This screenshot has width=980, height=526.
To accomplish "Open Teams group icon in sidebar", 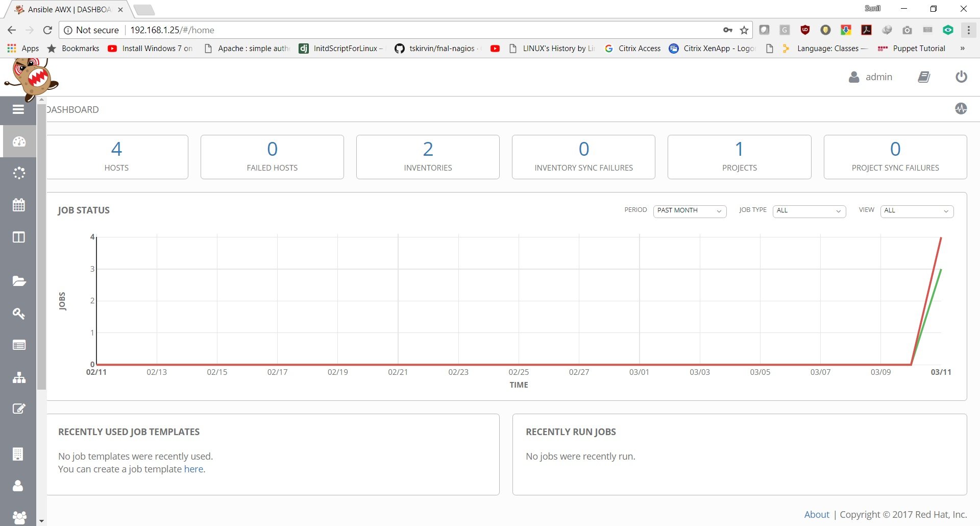I will [19, 517].
